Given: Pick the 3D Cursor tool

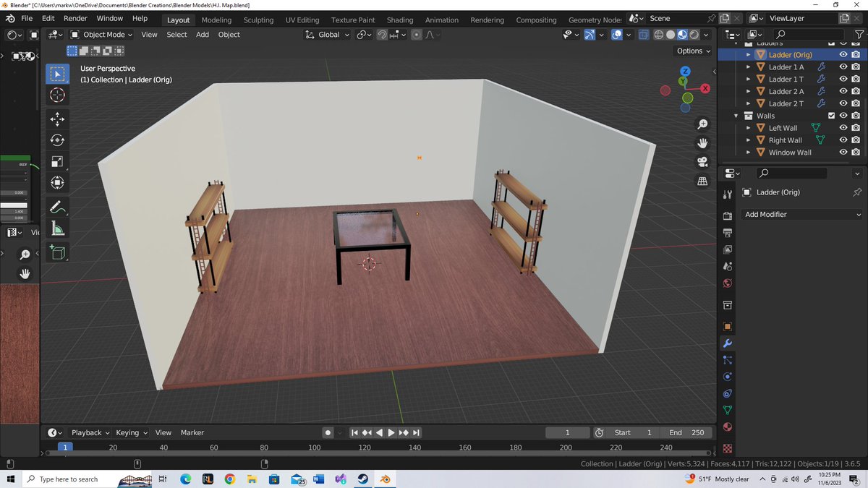Looking at the screenshot, I should click(x=58, y=95).
